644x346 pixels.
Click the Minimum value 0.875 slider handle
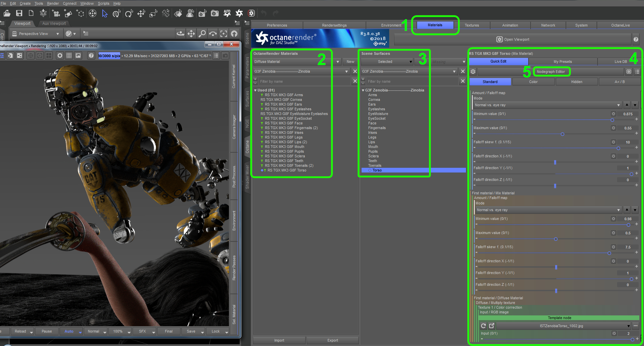(x=612, y=120)
